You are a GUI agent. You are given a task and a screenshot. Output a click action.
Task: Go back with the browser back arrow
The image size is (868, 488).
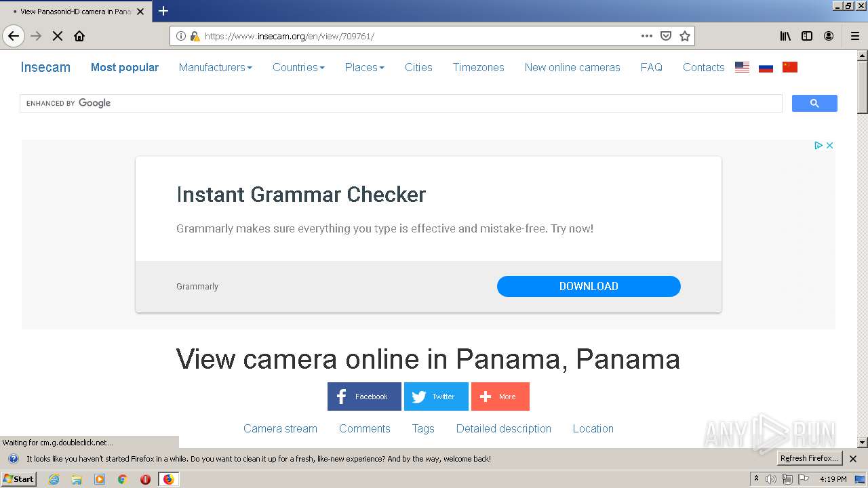coord(14,36)
